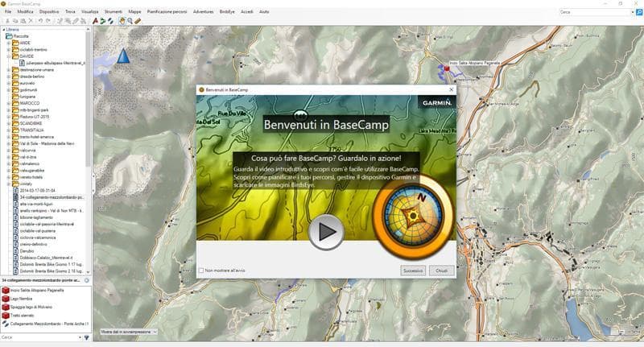Select the new route tool icon
This screenshot has height=347, width=644.
coord(103,21)
